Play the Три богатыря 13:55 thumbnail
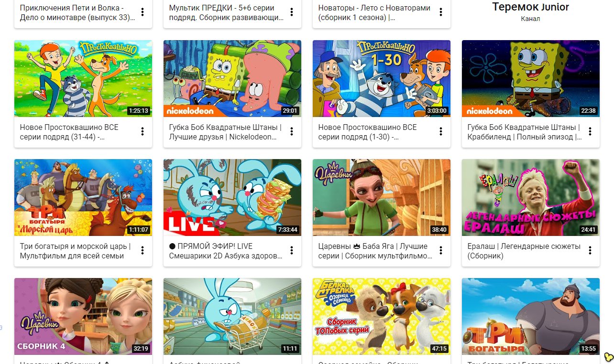The height and width of the screenshot is (364, 614). [x=531, y=316]
